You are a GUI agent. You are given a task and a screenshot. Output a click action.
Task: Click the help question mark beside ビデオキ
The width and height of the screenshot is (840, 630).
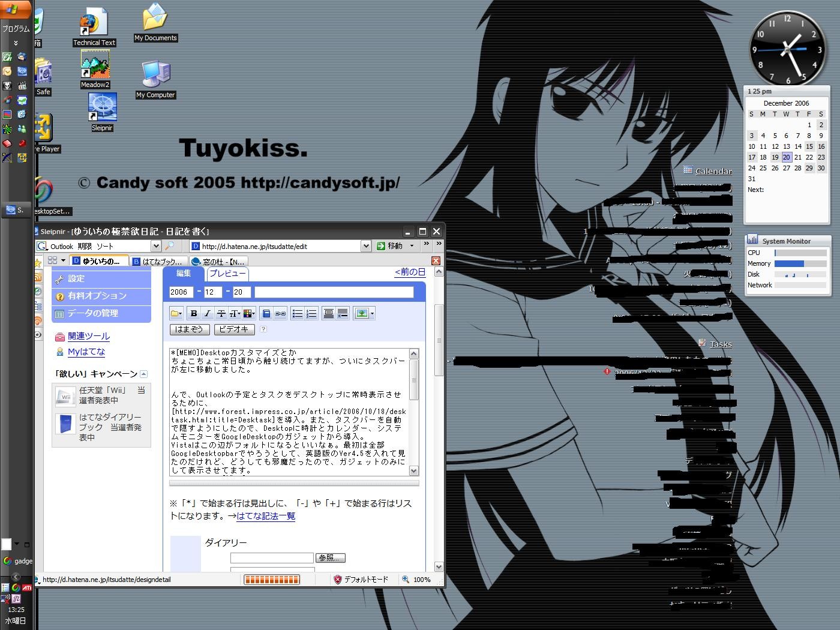tap(263, 329)
